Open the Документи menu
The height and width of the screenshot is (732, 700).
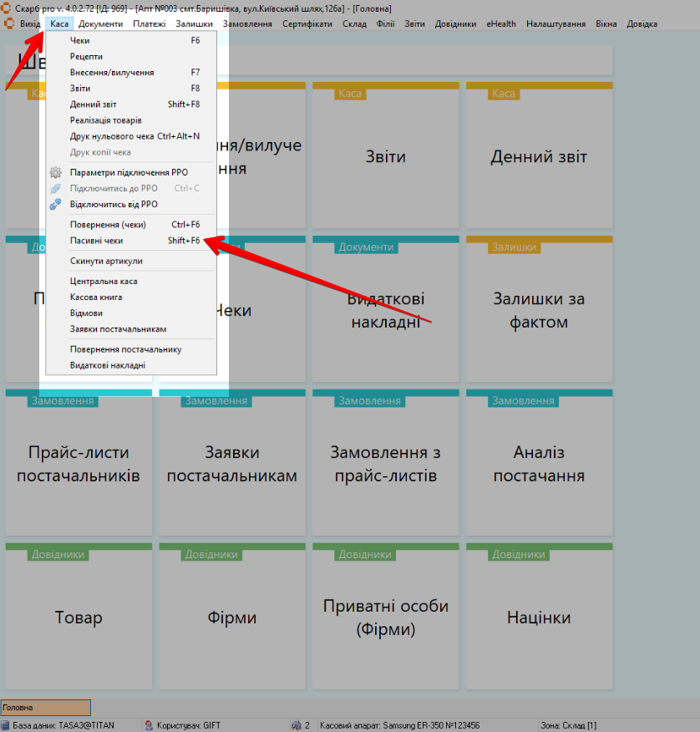(x=100, y=23)
